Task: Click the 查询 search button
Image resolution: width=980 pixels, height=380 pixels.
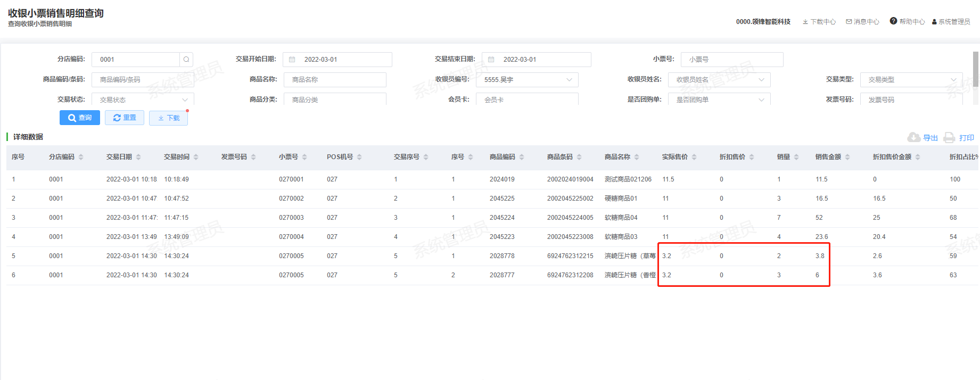Action: point(80,118)
